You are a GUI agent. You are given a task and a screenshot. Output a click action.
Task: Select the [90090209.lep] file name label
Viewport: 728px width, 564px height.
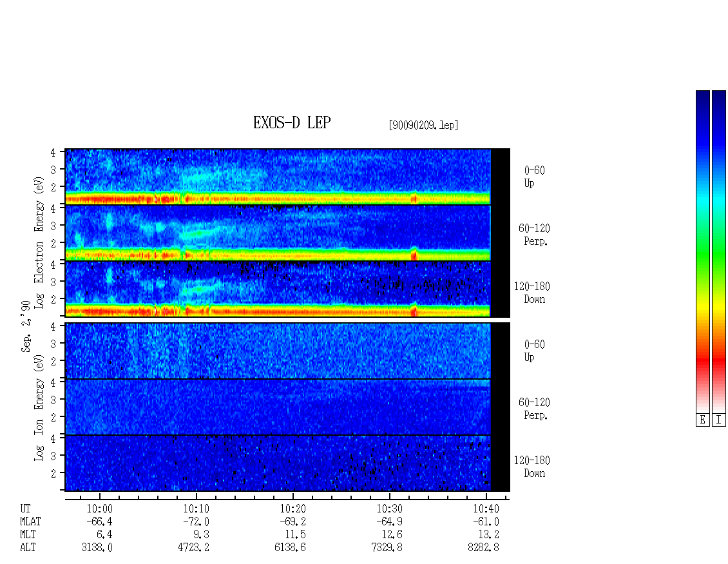(423, 125)
